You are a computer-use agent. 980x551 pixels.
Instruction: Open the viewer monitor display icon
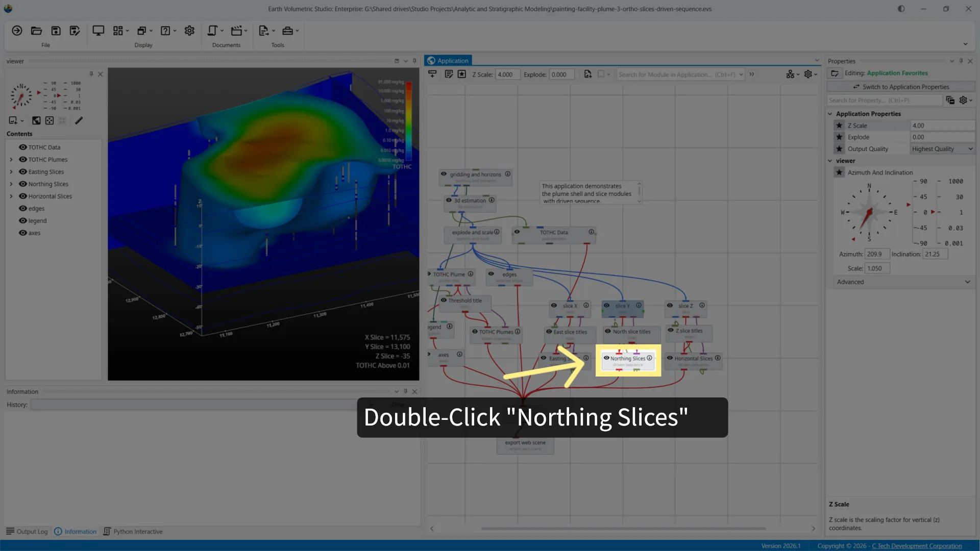tap(98, 31)
